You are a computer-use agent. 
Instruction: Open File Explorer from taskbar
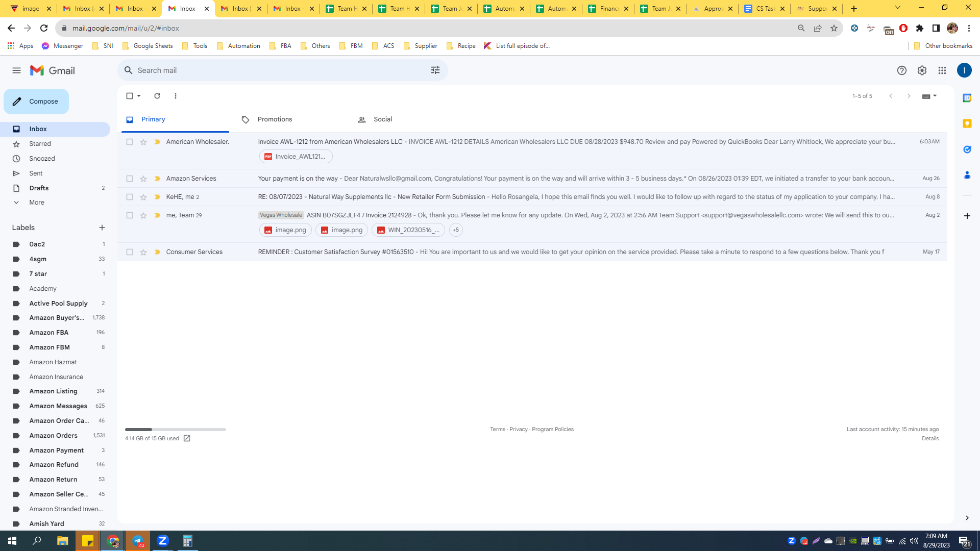pyautogui.click(x=62, y=541)
